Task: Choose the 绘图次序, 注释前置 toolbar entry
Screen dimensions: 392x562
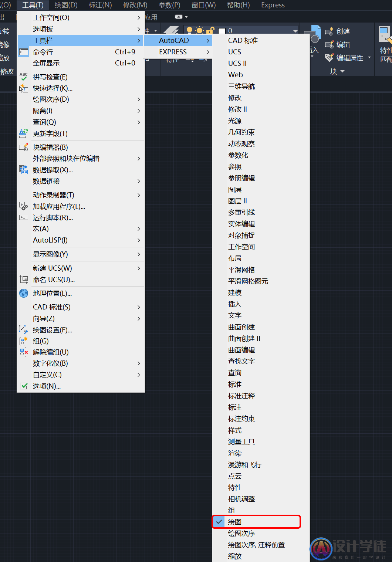Action: click(261, 545)
